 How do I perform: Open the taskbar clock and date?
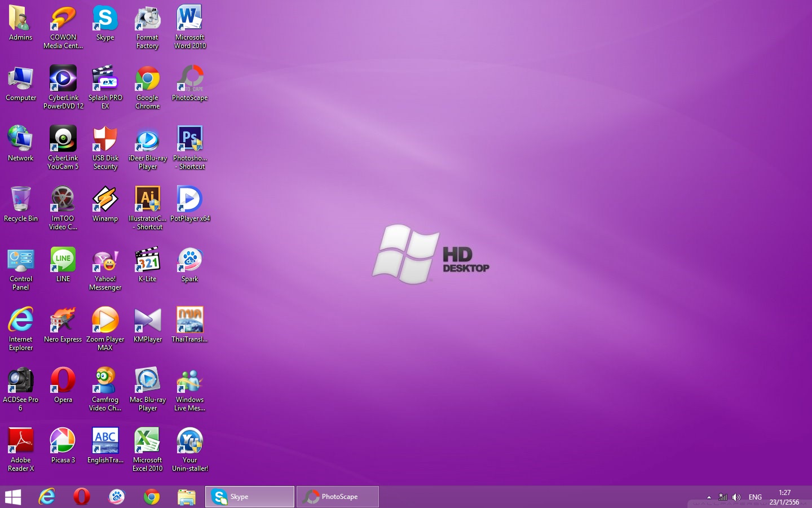(x=784, y=497)
